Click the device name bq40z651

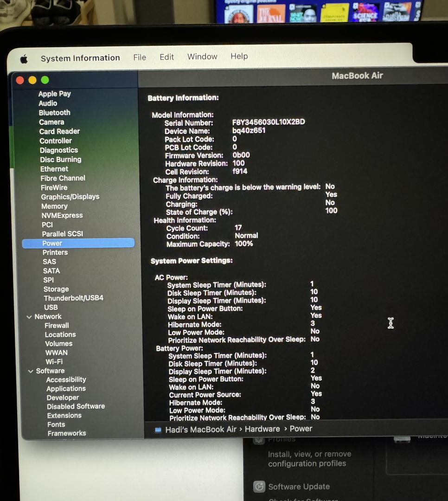point(249,130)
